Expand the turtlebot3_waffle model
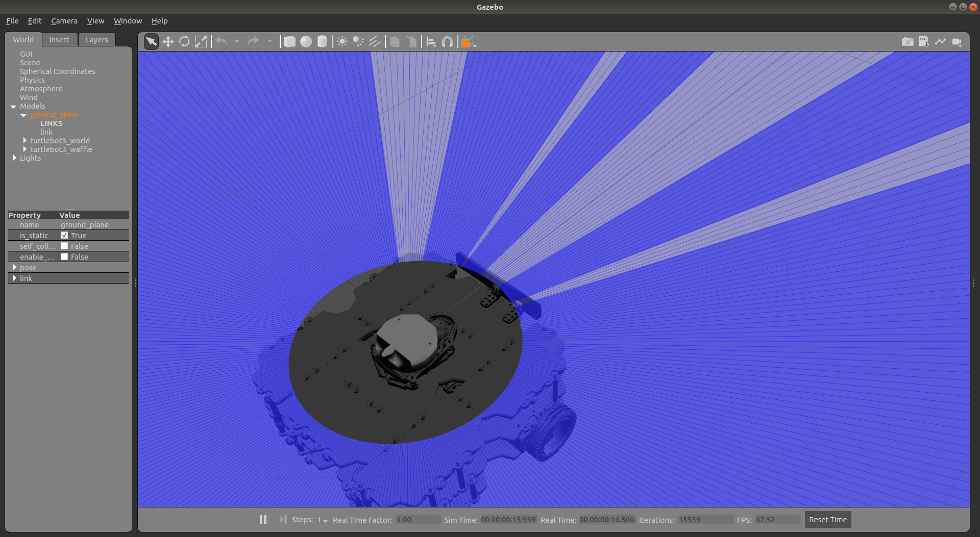Screen dimensions: 980x537 (x=26, y=149)
